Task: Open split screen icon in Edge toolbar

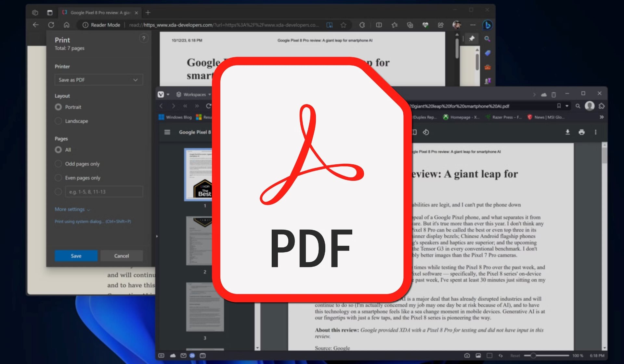Action: point(379,25)
